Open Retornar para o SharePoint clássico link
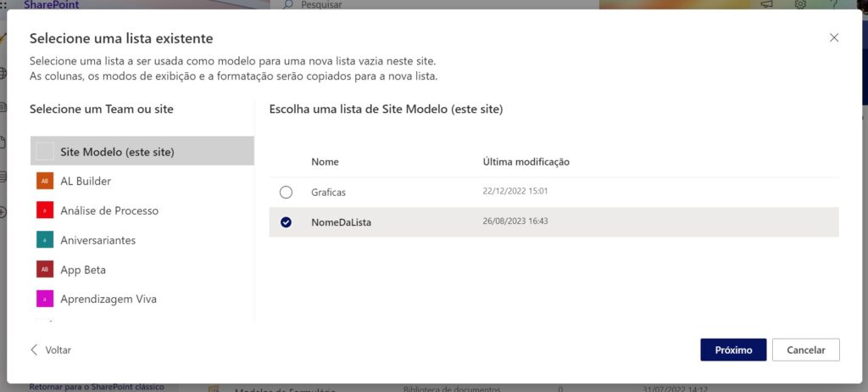 point(97,387)
